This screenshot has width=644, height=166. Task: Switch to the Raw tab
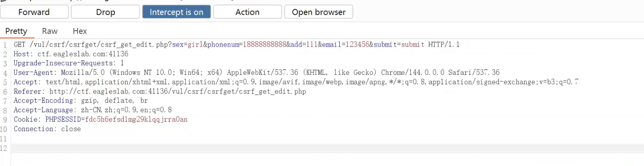coord(50,31)
